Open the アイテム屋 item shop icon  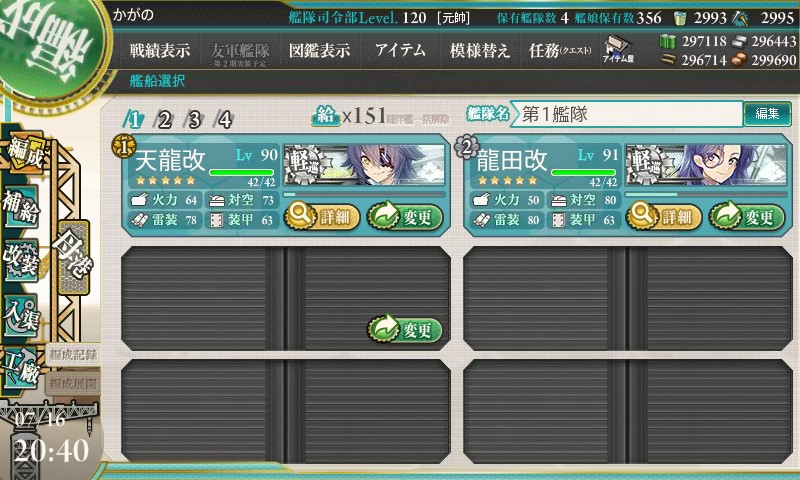(618, 50)
